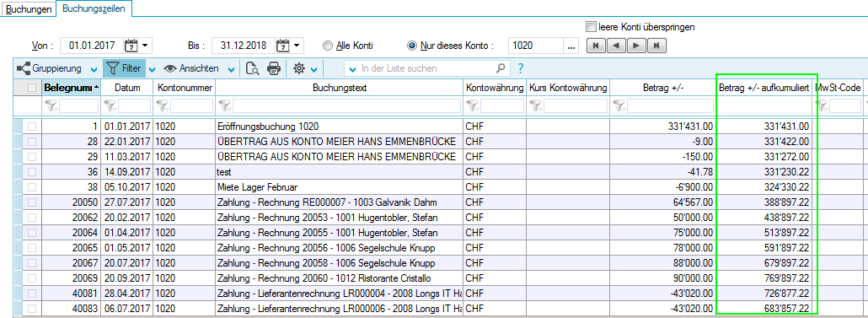868x318 pixels.
Task: Expand the Von date dropdown arrow
Action: [x=145, y=46]
